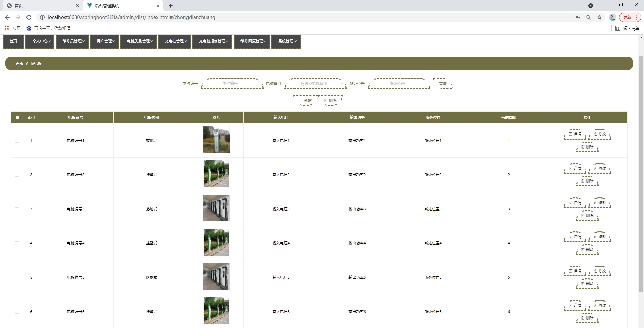Open the 电桩类别 select dropdown

point(316,84)
